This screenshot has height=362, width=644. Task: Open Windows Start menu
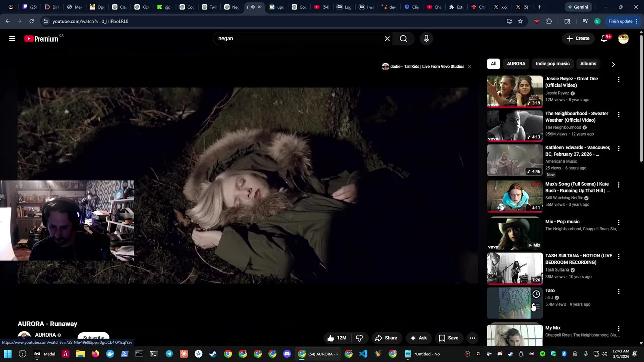(8, 354)
